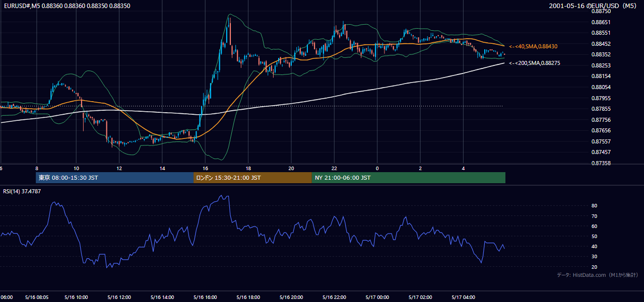This screenshot has width=644, height=302.
Task: Click the 5/17 00:00 time label
Action: 377,297
